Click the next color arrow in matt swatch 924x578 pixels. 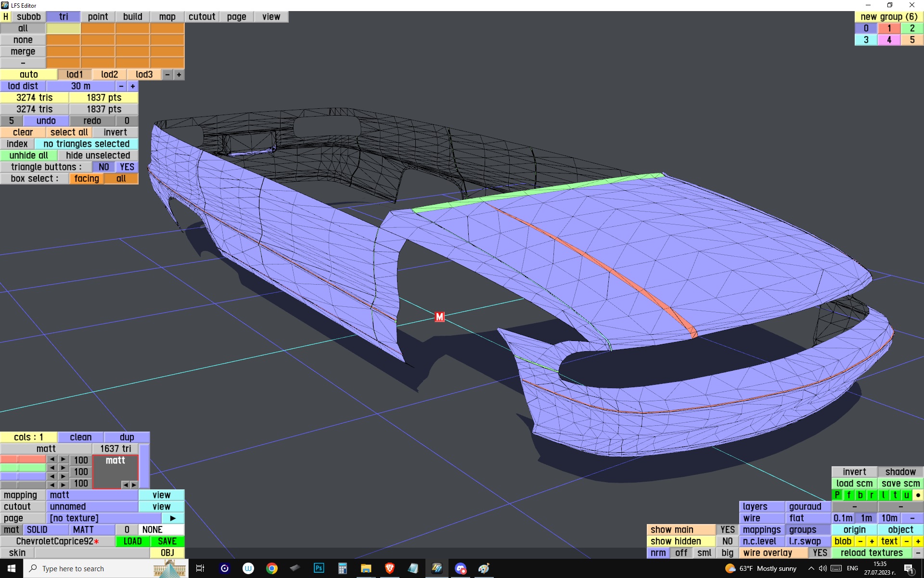134,485
